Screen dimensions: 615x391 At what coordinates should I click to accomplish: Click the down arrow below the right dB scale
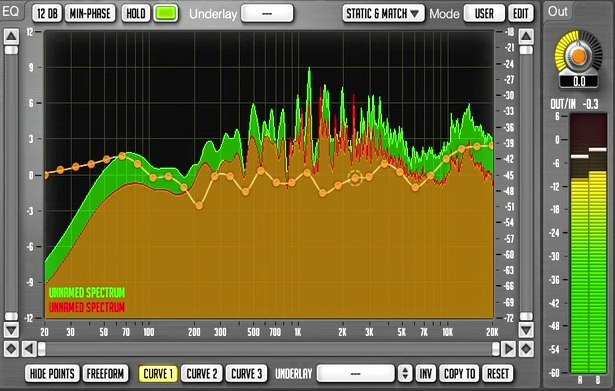[x=526, y=330]
